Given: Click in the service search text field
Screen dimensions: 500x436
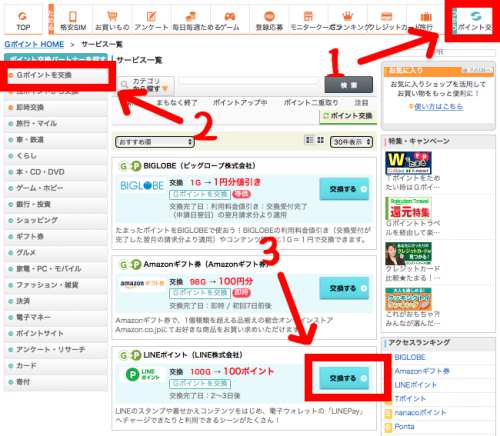Looking at the screenshot, I should tap(249, 81).
